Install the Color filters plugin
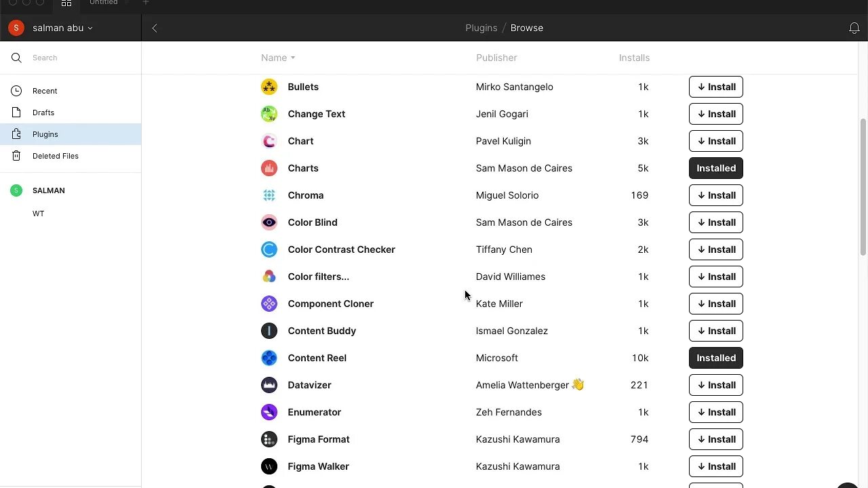The height and width of the screenshot is (488, 868). pos(716,277)
